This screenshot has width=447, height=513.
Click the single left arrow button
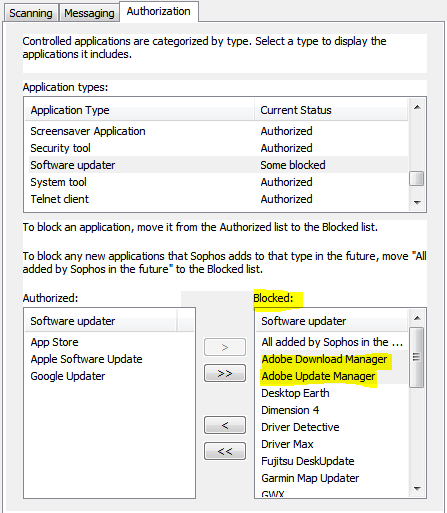click(225, 425)
